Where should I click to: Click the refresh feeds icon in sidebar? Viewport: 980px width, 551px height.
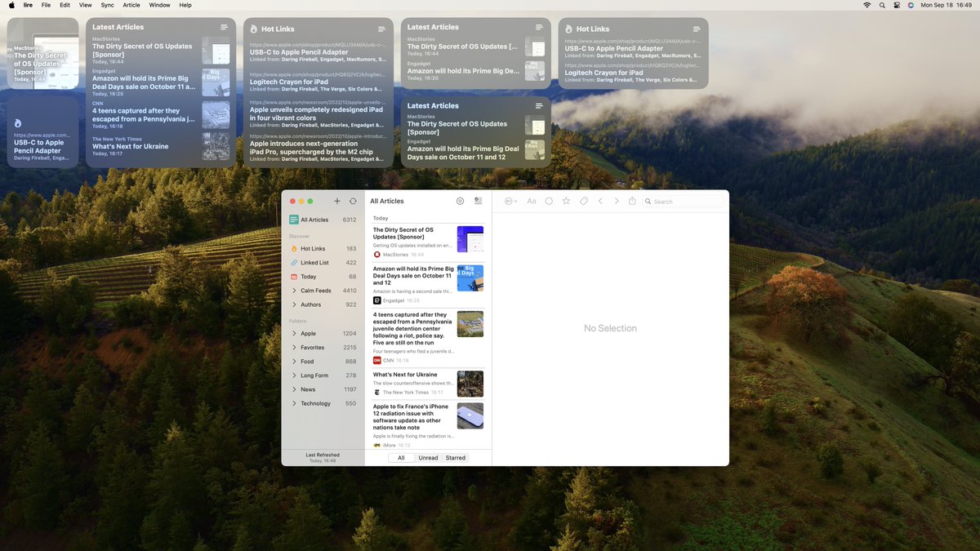click(353, 201)
